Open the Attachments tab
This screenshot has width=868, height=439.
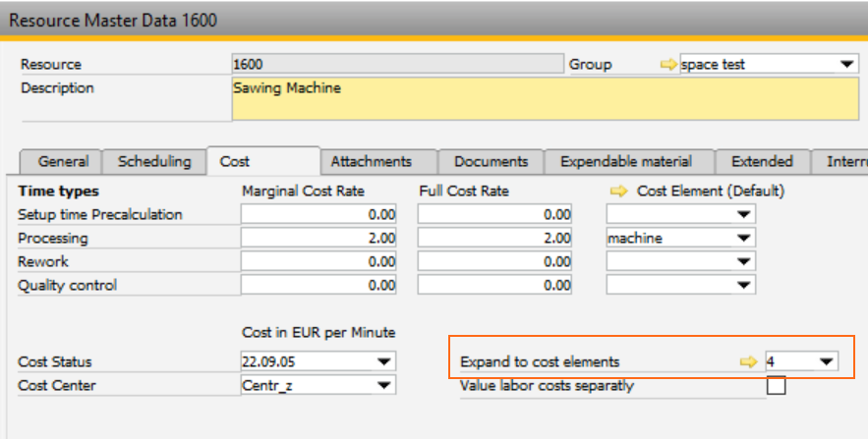point(371,162)
